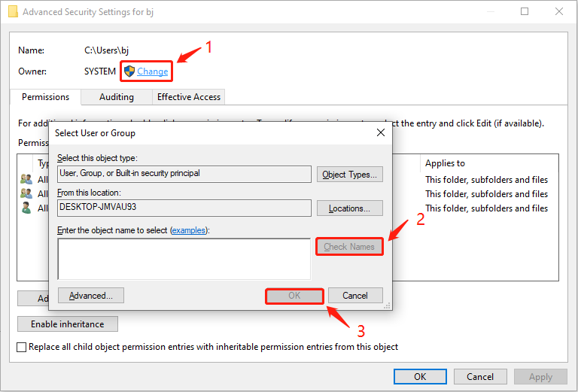This screenshot has height=392, width=578.
Task: Select the Permissions tab
Action: point(45,97)
